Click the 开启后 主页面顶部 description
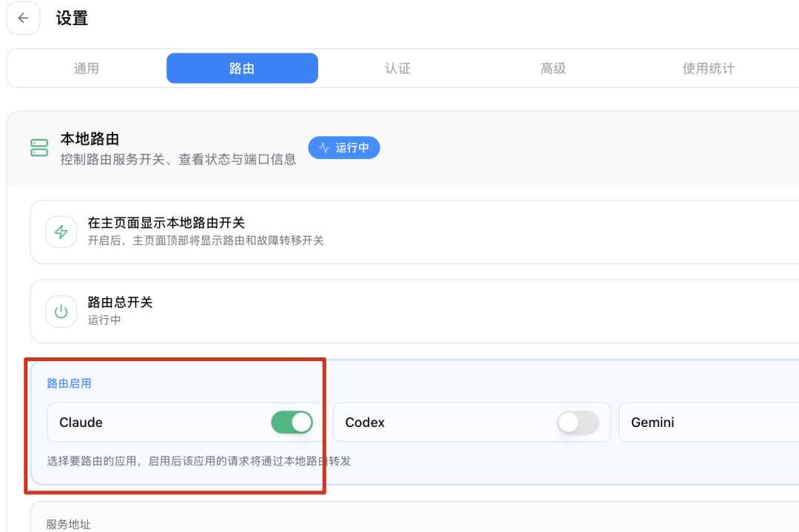The image size is (799, 532). [206, 240]
